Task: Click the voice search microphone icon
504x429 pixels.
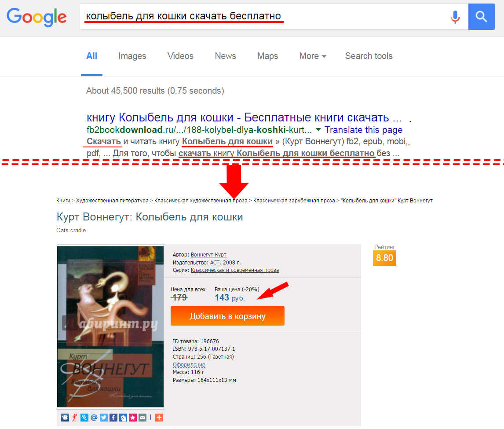Action: point(455,17)
